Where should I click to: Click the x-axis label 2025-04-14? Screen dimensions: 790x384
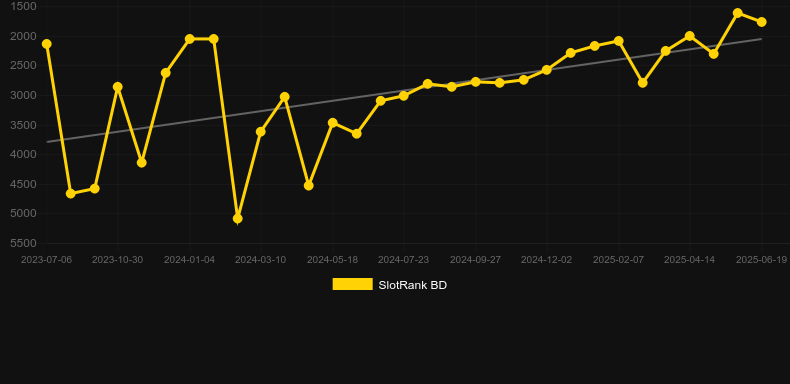click(689, 260)
